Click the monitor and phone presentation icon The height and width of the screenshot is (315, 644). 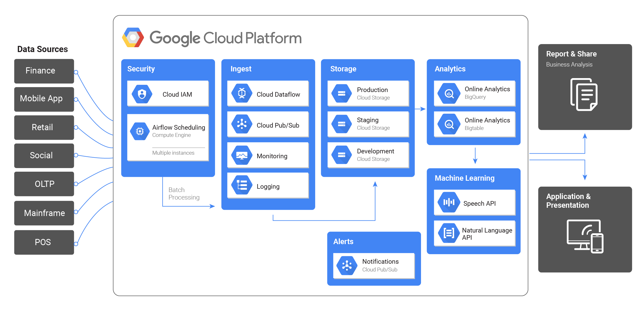point(585,236)
